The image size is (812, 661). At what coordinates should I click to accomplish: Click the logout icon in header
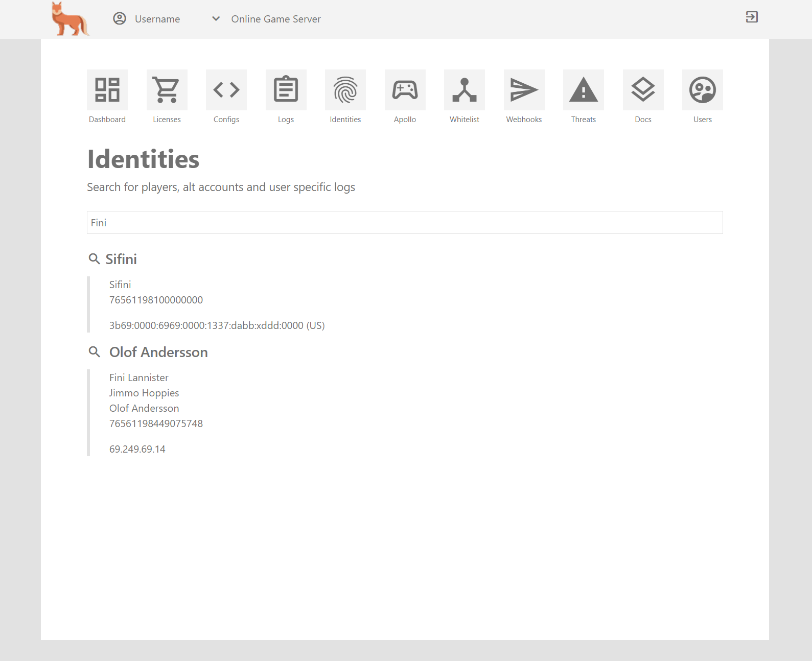coord(752,17)
